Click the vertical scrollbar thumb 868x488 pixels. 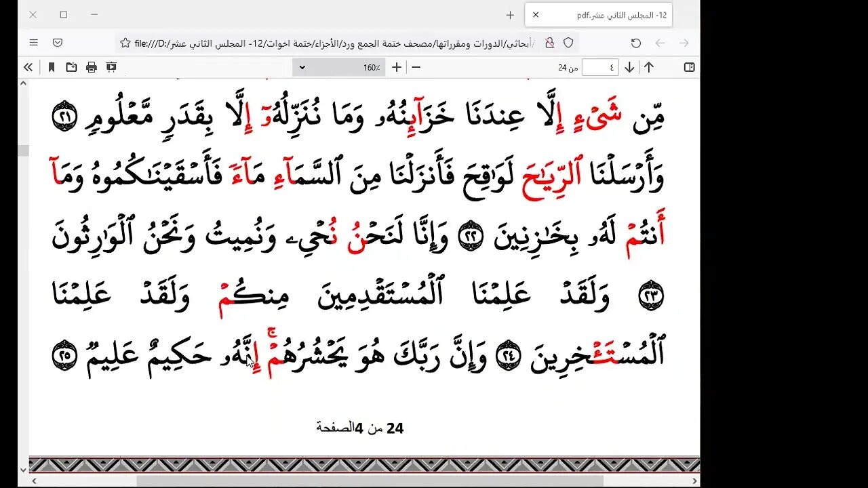[23, 150]
